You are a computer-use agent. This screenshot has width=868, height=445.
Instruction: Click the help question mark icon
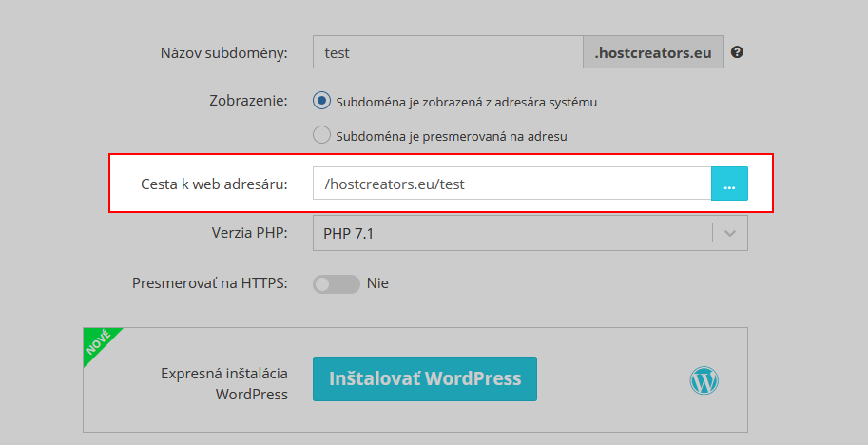[737, 52]
